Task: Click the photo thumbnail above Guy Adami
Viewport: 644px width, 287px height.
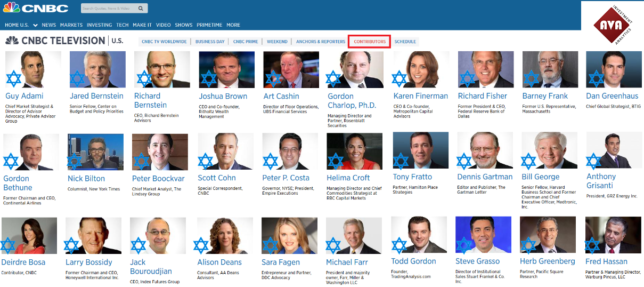Action: pyautogui.click(x=33, y=69)
